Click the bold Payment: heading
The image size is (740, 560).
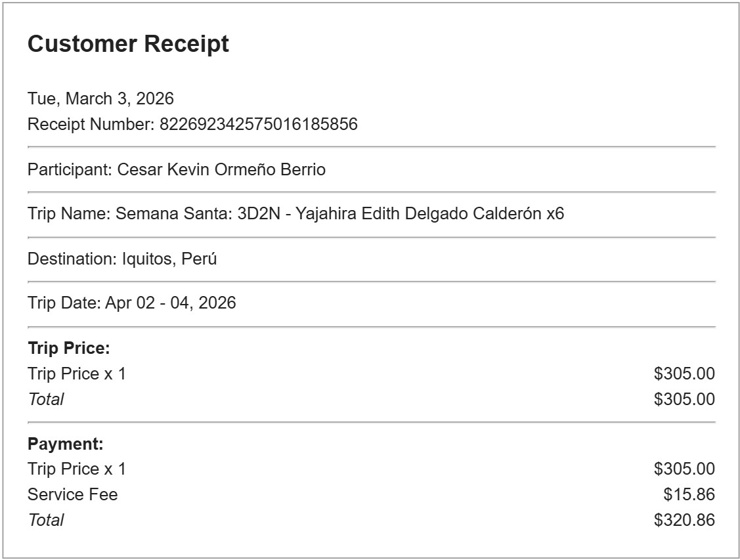[66, 444]
